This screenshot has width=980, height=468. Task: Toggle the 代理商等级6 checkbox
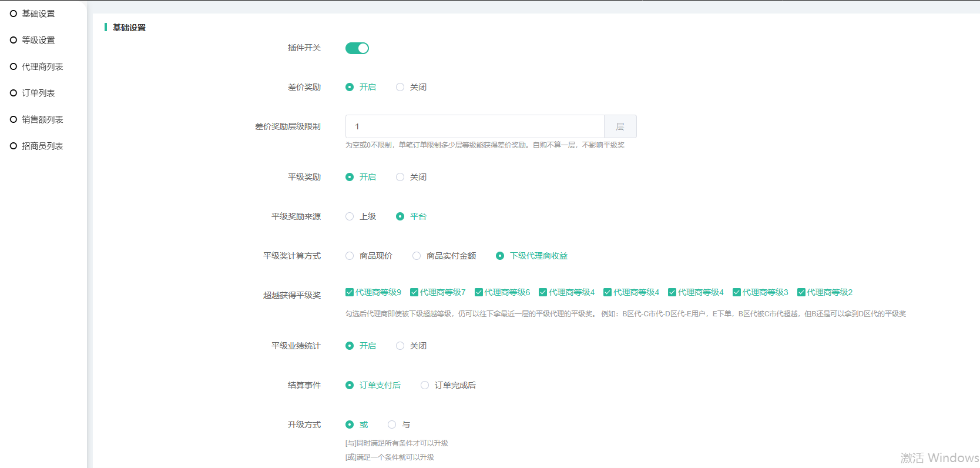[479, 292]
